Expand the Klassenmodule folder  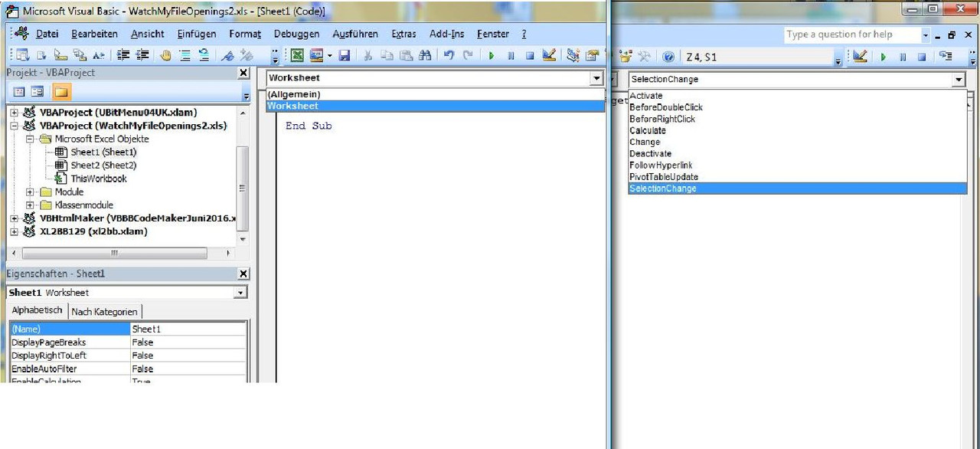pos(30,205)
